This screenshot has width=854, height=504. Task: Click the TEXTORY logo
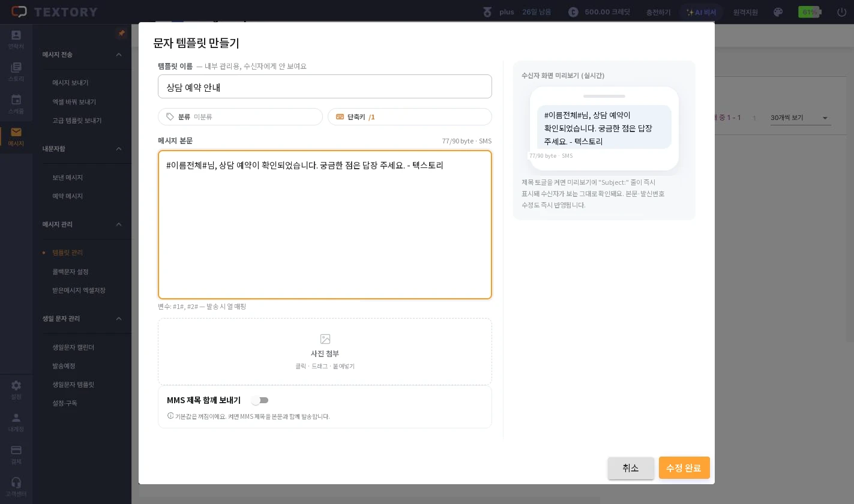55,12
